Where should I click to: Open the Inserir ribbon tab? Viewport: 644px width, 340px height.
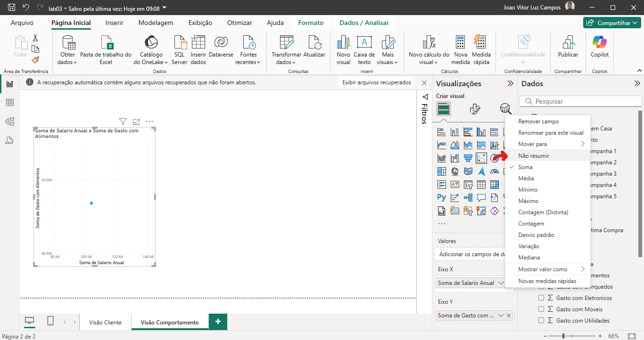click(115, 23)
